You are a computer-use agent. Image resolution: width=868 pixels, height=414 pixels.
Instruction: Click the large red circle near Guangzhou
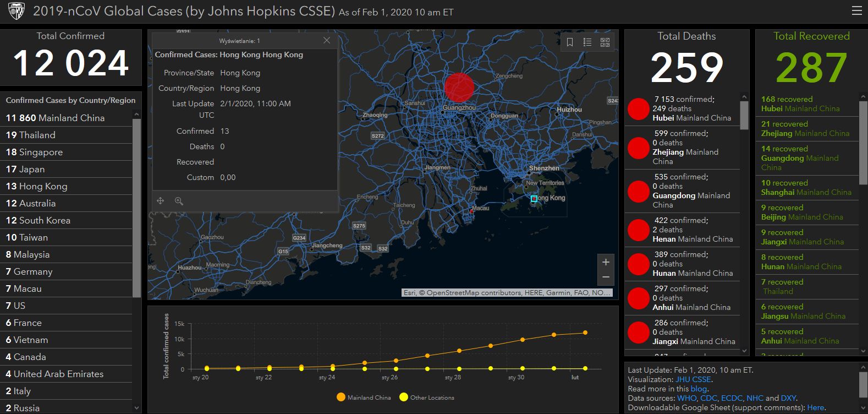459,88
